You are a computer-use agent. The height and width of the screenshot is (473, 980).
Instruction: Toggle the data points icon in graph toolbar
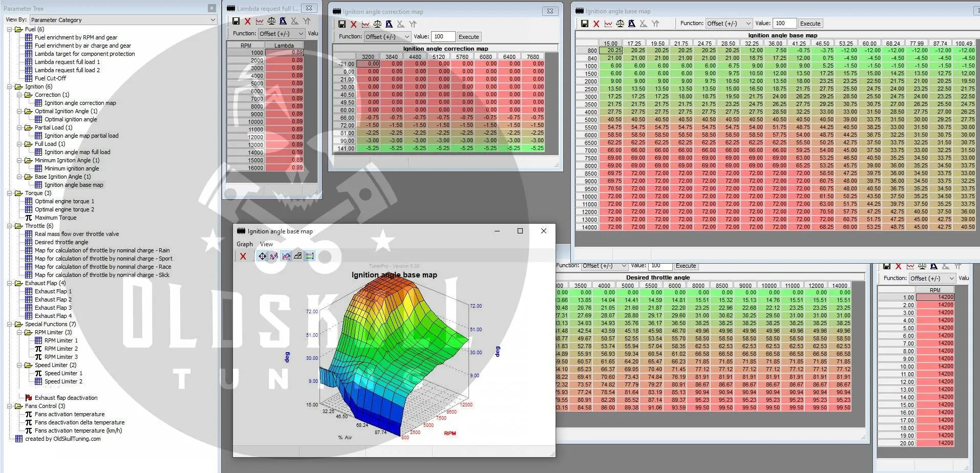click(x=274, y=256)
